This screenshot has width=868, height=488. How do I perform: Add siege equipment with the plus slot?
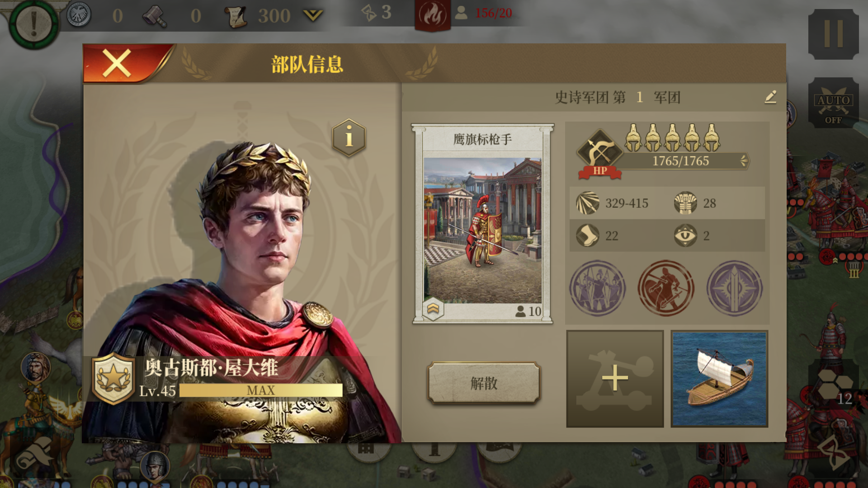615,378
